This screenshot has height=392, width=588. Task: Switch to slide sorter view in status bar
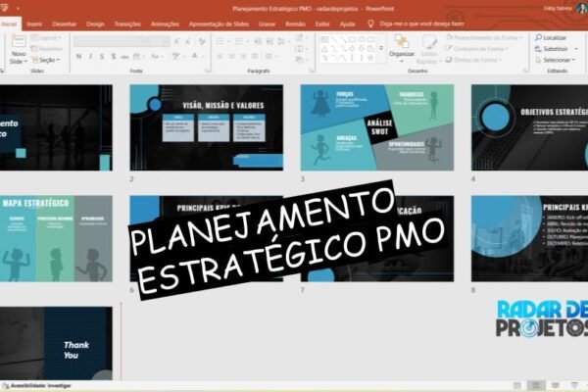pyautogui.click(x=535, y=385)
